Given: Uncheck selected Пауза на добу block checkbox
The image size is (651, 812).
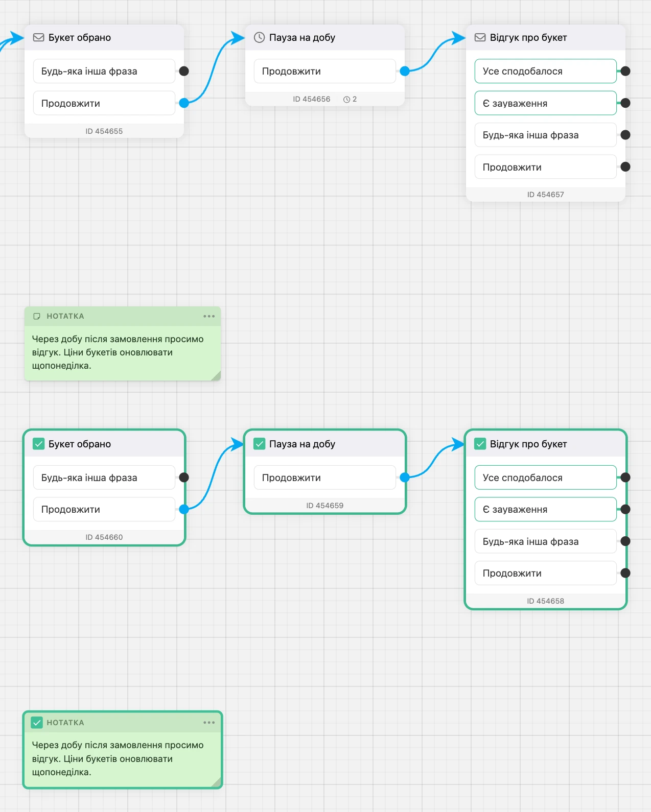Looking at the screenshot, I should point(259,444).
